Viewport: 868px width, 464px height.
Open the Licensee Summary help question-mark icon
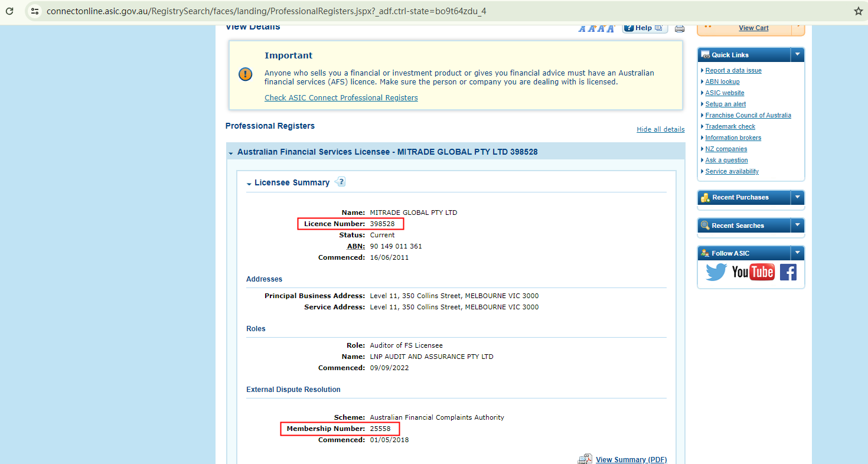[340, 182]
